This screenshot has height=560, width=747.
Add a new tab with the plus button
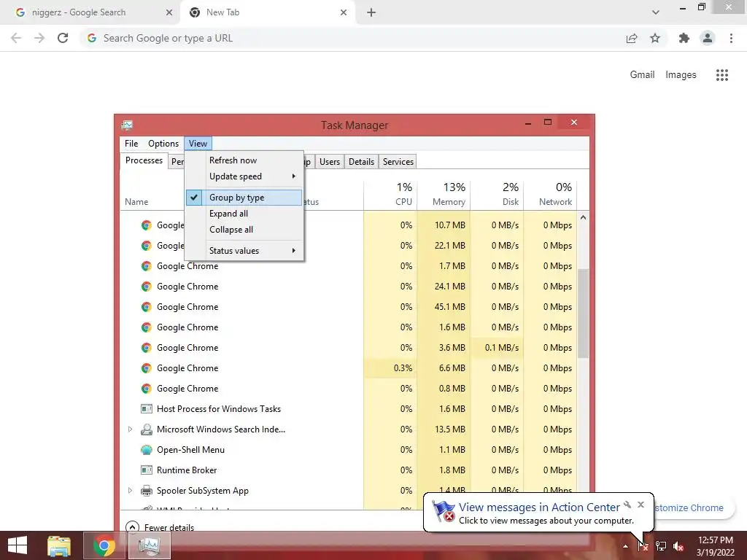pos(371,12)
